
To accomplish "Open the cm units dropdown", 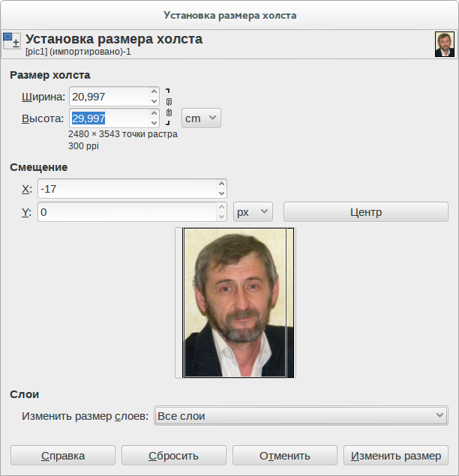I will (x=201, y=118).
